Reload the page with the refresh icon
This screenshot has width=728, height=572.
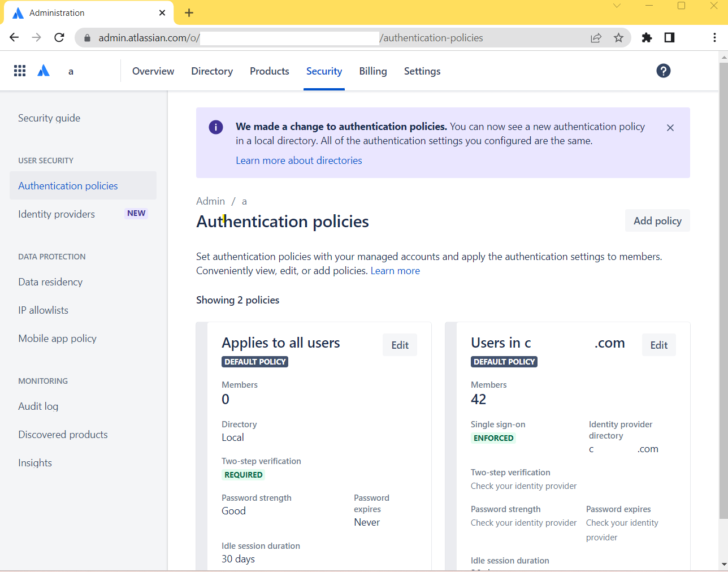(x=59, y=37)
